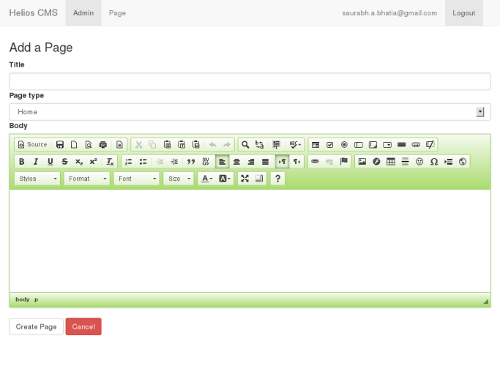Insert a Checkbox form field
This screenshot has height=366, width=500.
pyautogui.click(x=330, y=145)
